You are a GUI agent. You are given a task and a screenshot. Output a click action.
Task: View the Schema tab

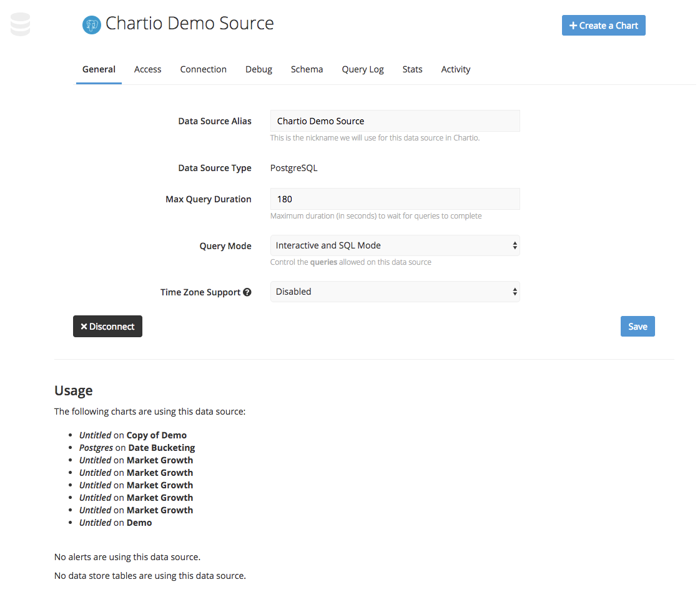(307, 69)
